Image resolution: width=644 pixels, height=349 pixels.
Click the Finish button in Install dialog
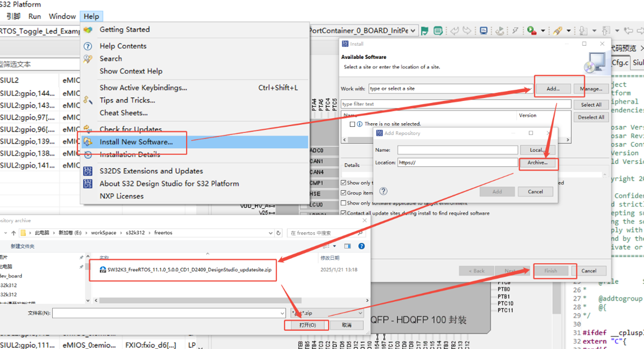pyautogui.click(x=551, y=271)
